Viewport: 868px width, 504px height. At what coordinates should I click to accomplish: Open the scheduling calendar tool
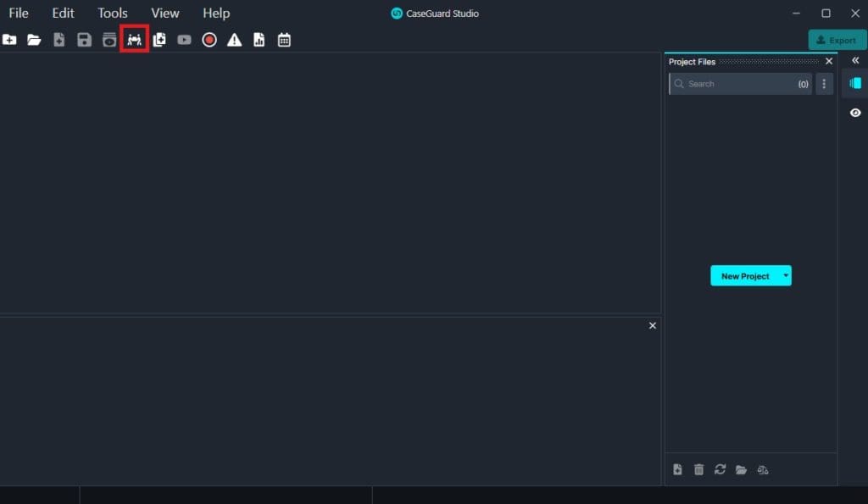[x=284, y=39]
